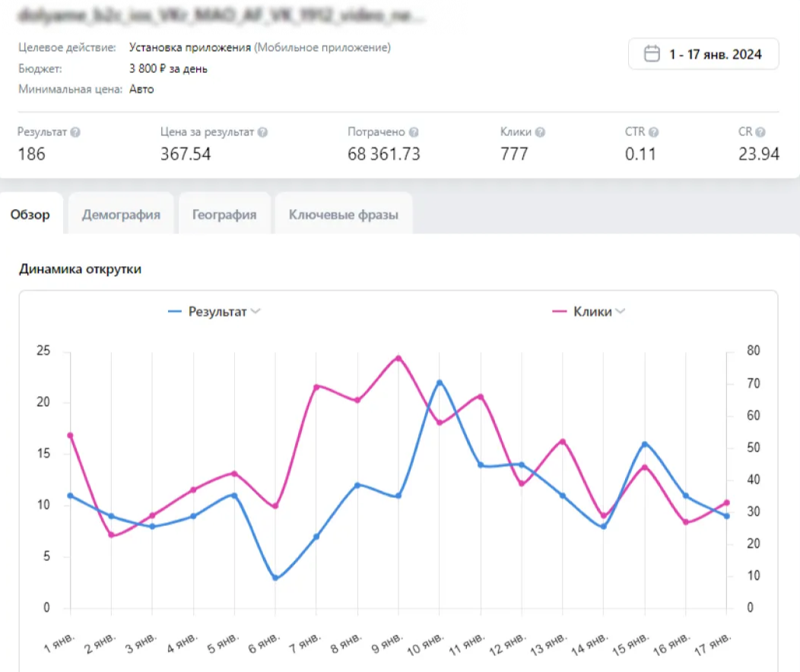Screen dimensions: 800x672
Task: Click help icon next to Результат
Action: (75, 132)
